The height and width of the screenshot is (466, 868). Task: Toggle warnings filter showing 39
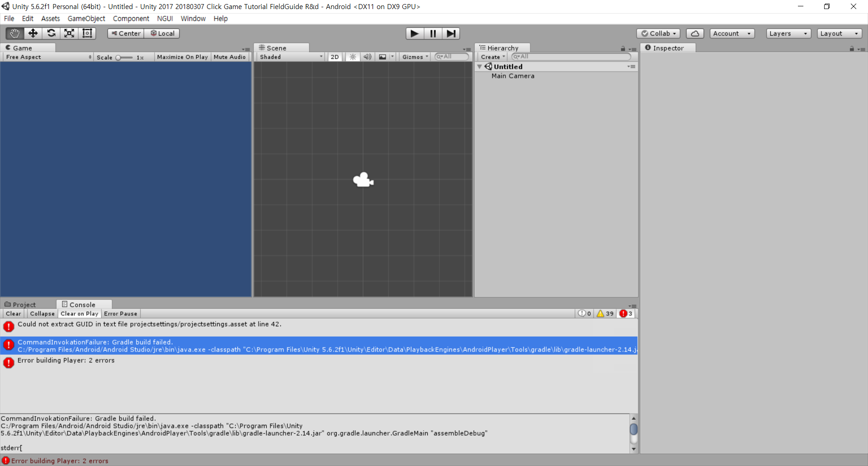pos(605,314)
